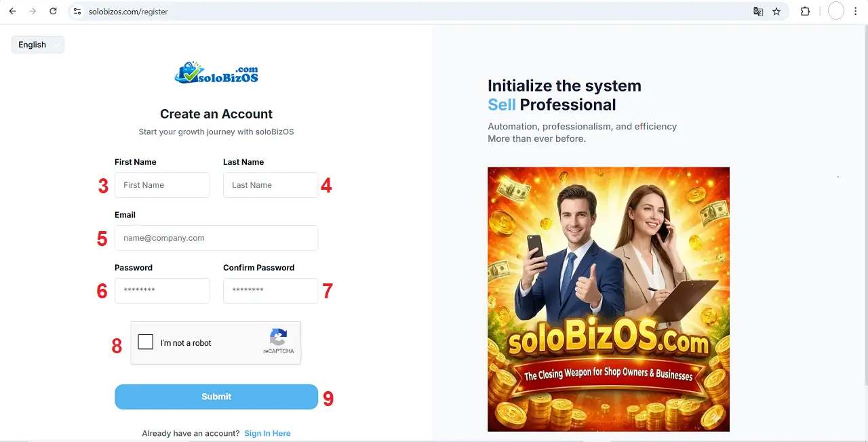Bookmark this page with the star icon
The image size is (868, 442).
click(776, 12)
